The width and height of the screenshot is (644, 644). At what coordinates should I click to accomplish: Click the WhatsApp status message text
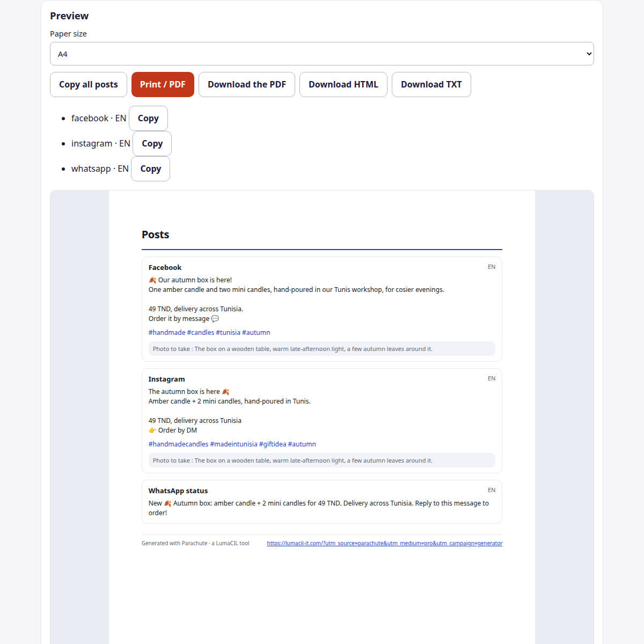[x=319, y=508]
